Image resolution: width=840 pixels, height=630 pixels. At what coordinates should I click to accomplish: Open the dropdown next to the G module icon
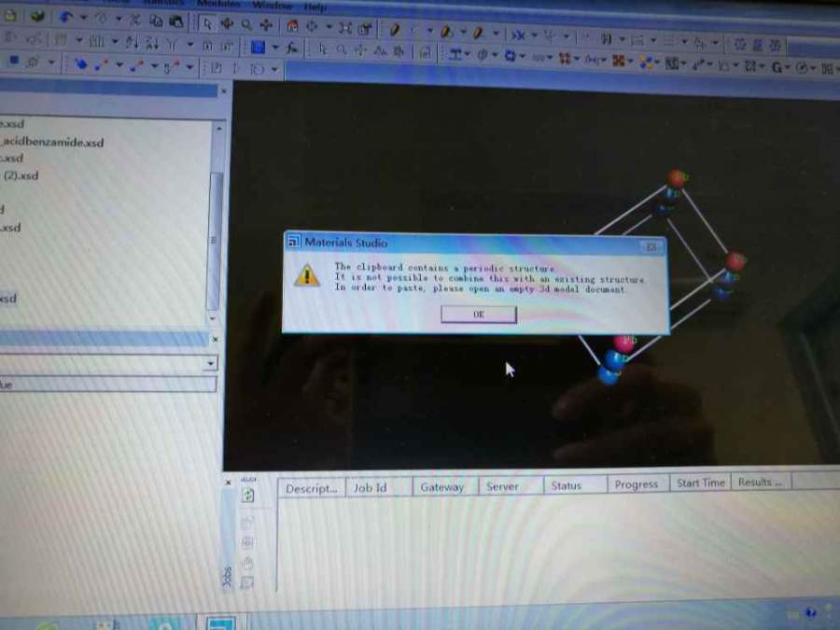pyautogui.click(x=789, y=68)
